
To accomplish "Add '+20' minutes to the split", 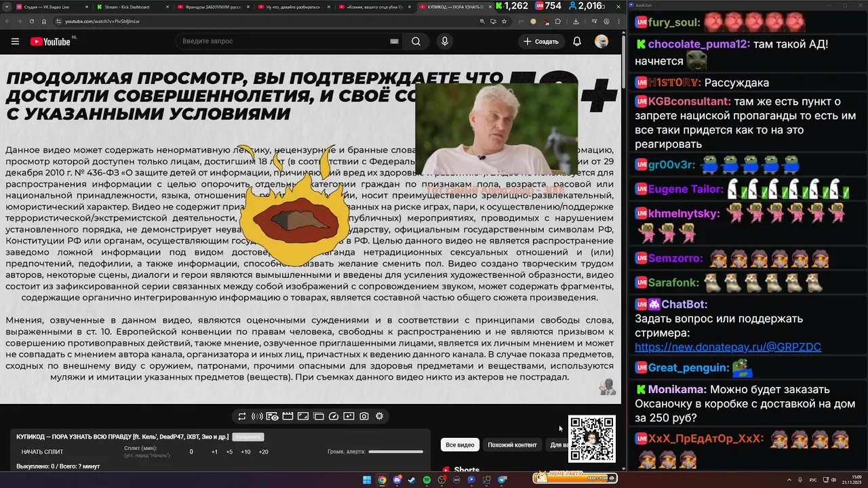I will point(263,452).
